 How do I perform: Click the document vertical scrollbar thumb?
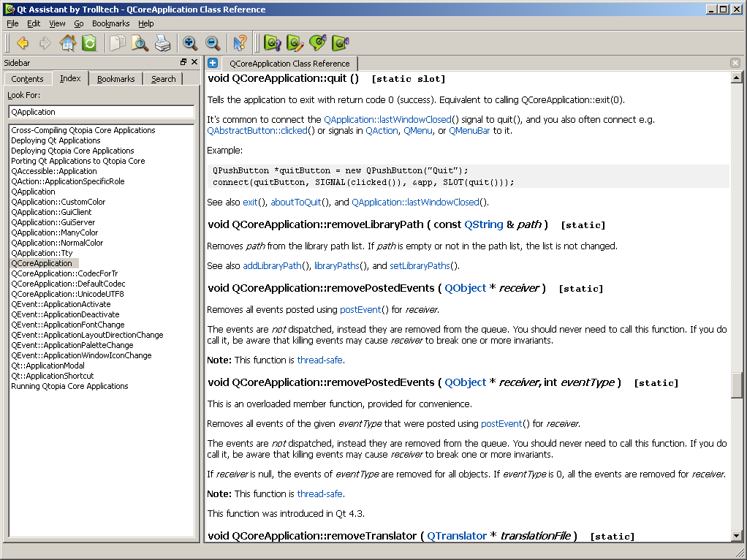tap(737, 385)
